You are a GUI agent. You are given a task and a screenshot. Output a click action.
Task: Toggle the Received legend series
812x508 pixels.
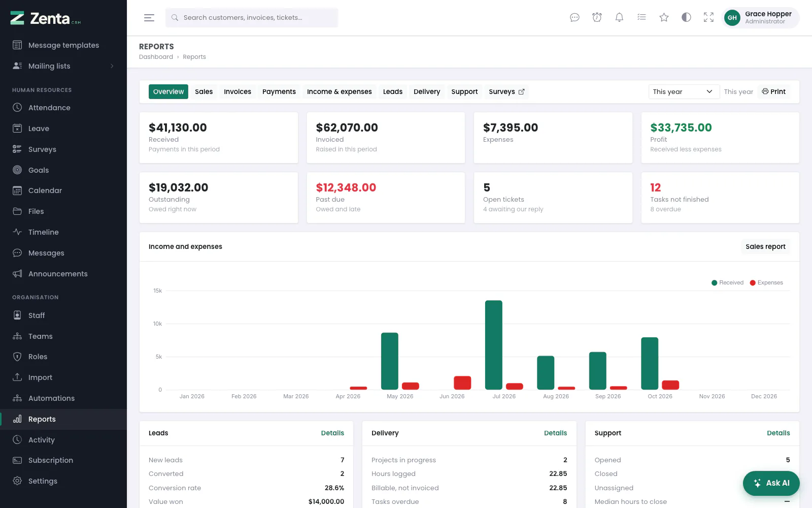click(x=727, y=282)
